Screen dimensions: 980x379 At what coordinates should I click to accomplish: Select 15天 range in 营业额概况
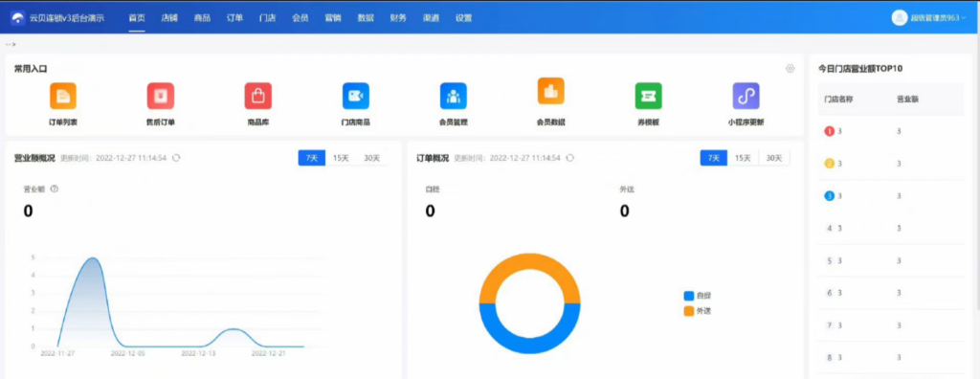coord(341,158)
